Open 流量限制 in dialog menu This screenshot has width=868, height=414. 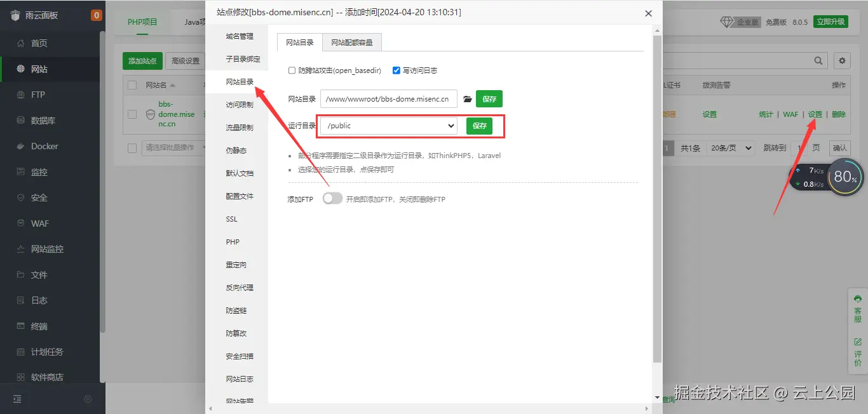(x=240, y=128)
